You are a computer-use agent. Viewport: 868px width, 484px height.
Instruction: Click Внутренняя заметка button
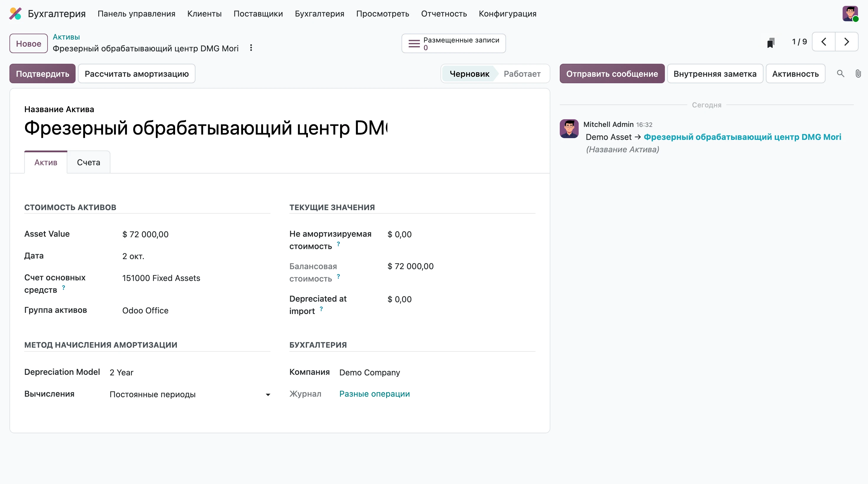pyautogui.click(x=715, y=73)
